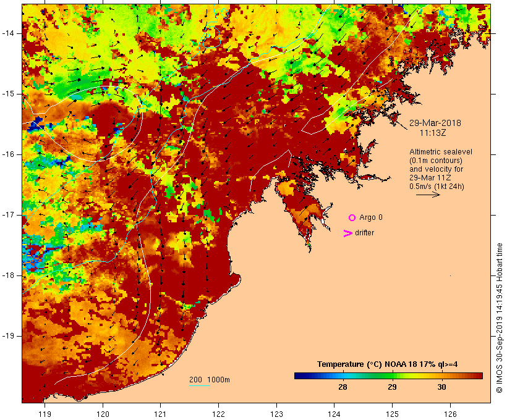The width and height of the screenshot is (507, 420).
Task: Click longitude axis label 119
Action: click(45, 414)
